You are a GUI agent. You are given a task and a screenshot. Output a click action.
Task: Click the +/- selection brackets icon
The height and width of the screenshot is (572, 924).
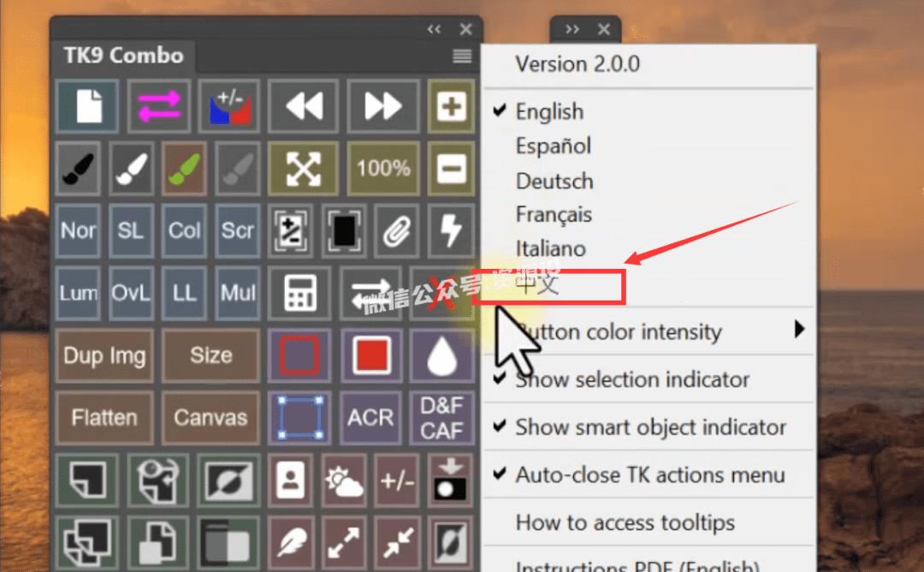click(291, 230)
